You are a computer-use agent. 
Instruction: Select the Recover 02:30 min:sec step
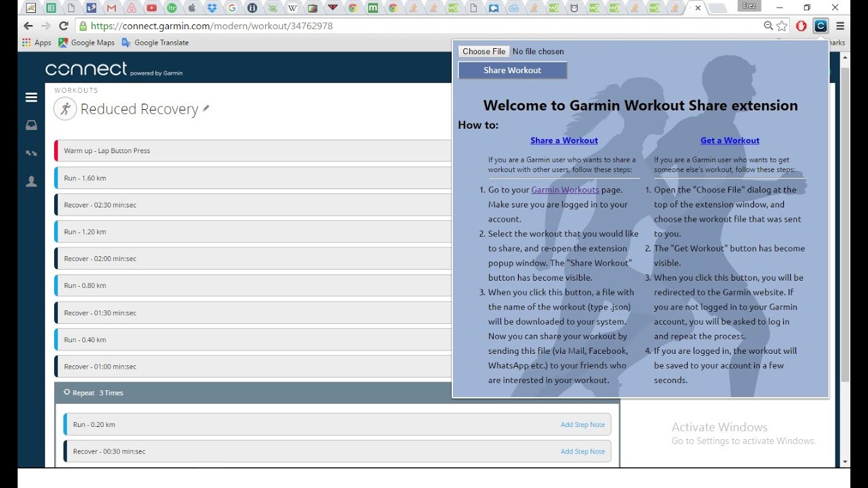[x=254, y=205]
